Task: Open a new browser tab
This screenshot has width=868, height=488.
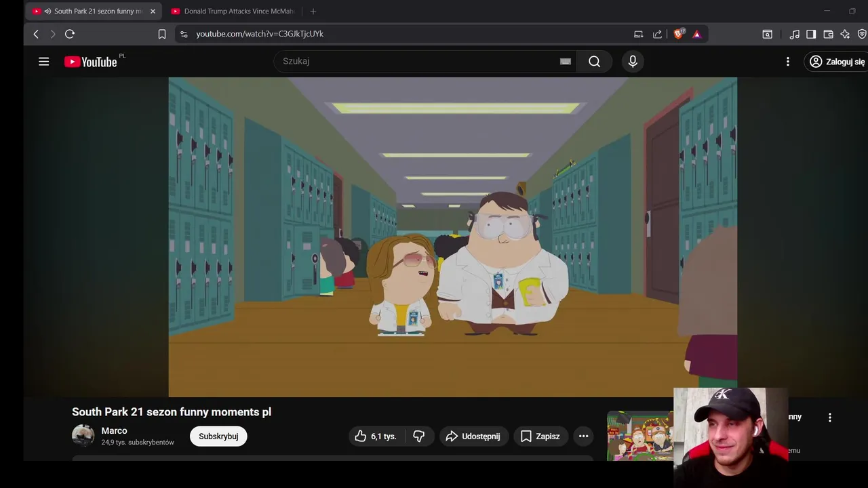Action: (x=313, y=12)
